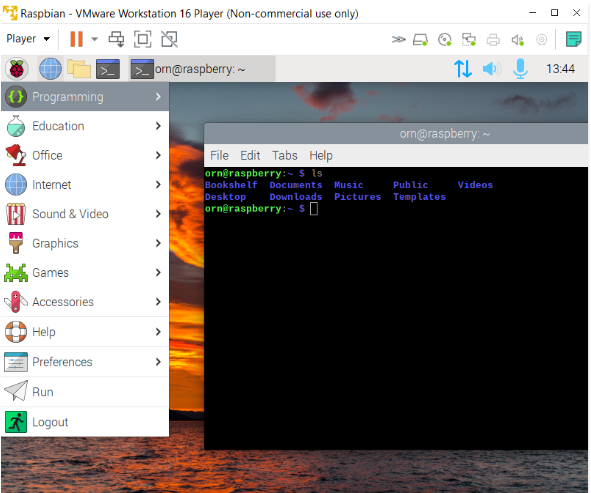This screenshot has width=591, height=493.
Task: Click the CD/DVD drive device icon
Action: 445,39
